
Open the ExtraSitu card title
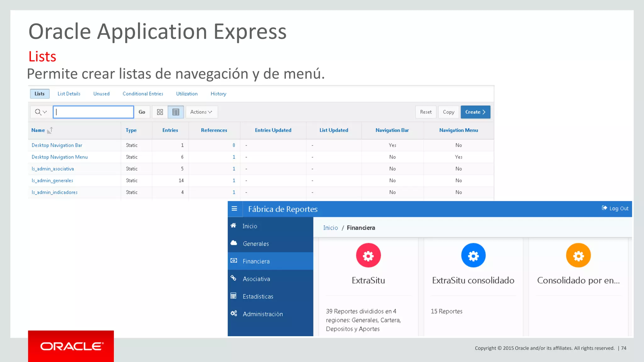(368, 280)
